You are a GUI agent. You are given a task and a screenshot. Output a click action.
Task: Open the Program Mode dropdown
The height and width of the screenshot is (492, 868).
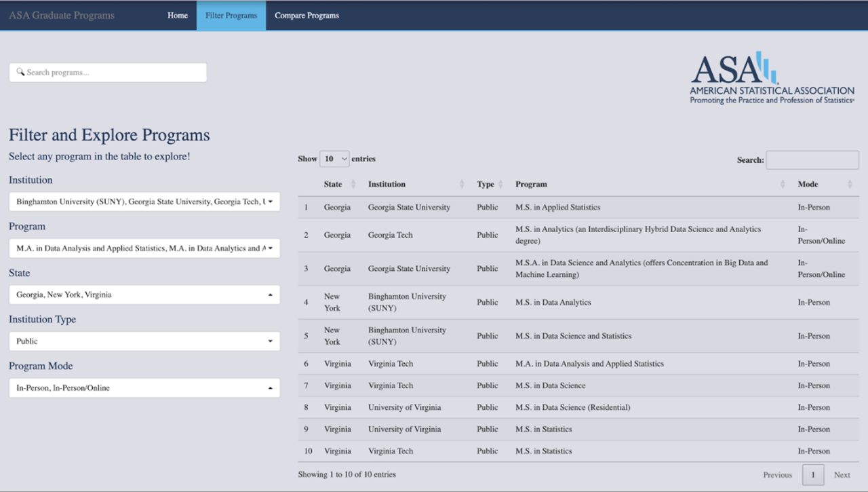[144, 387]
